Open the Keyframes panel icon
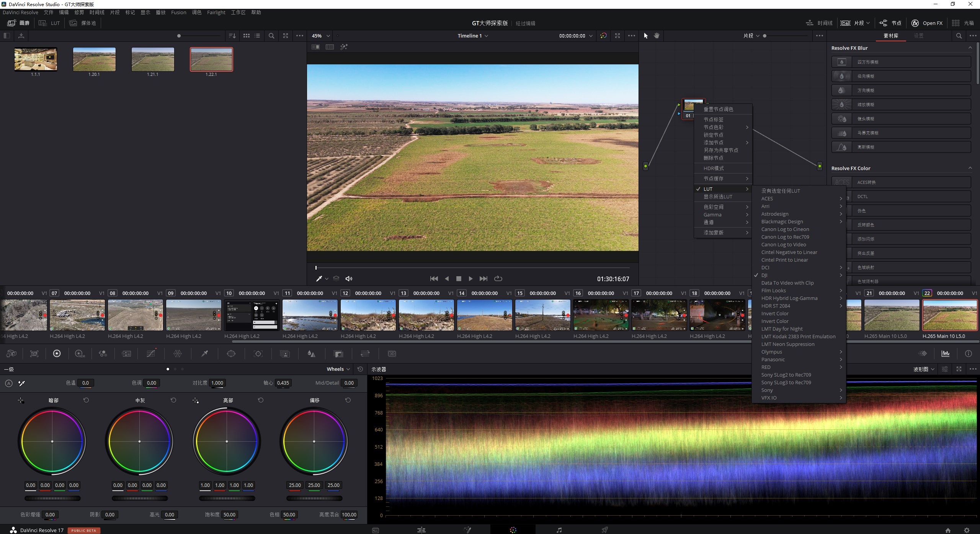 [923, 354]
